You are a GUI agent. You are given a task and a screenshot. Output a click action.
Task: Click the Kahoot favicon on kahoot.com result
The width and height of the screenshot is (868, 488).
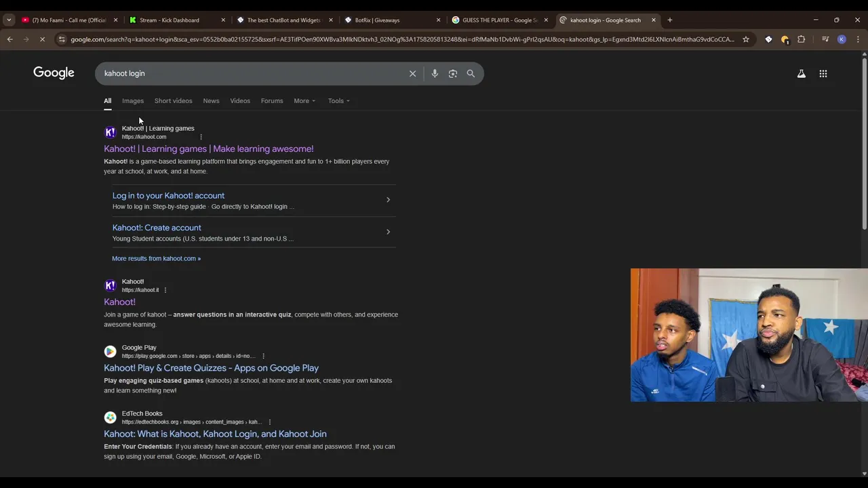[x=110, y=132]
